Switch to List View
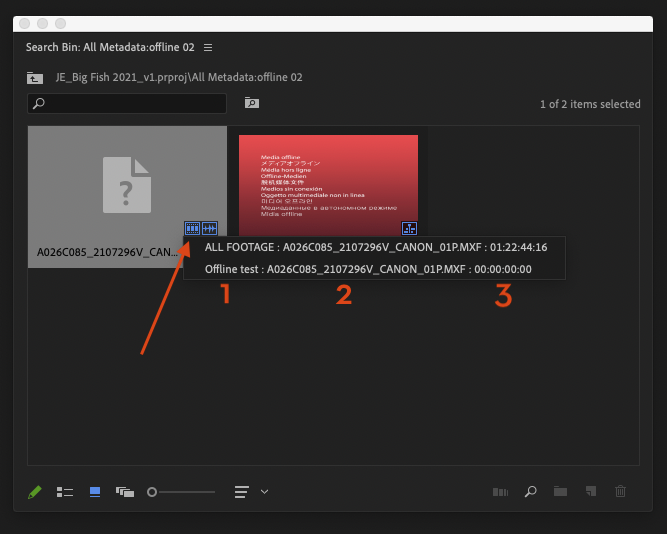The width and height of the screenshot is (667, 534). pos(65,492)
